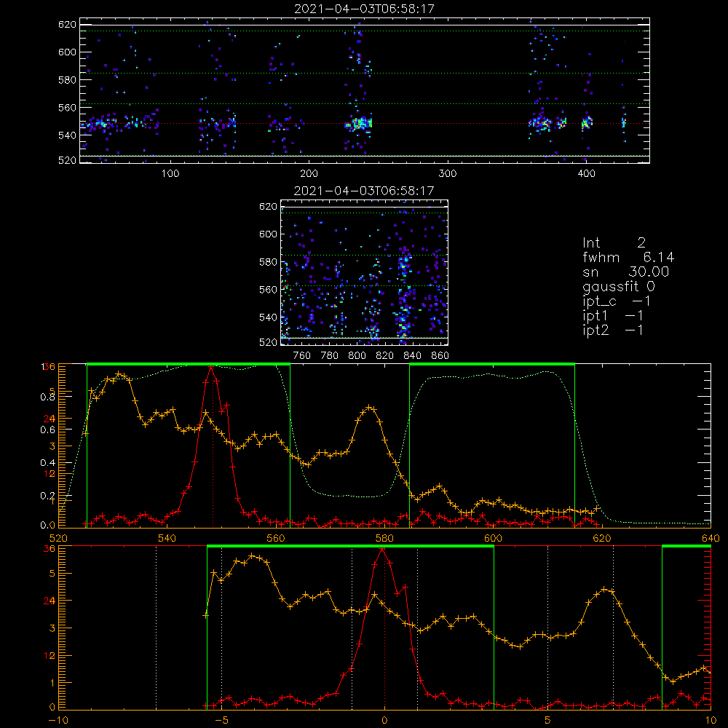
Task: Click the fwhm 6.14 readout
Action: click(628, 257)
